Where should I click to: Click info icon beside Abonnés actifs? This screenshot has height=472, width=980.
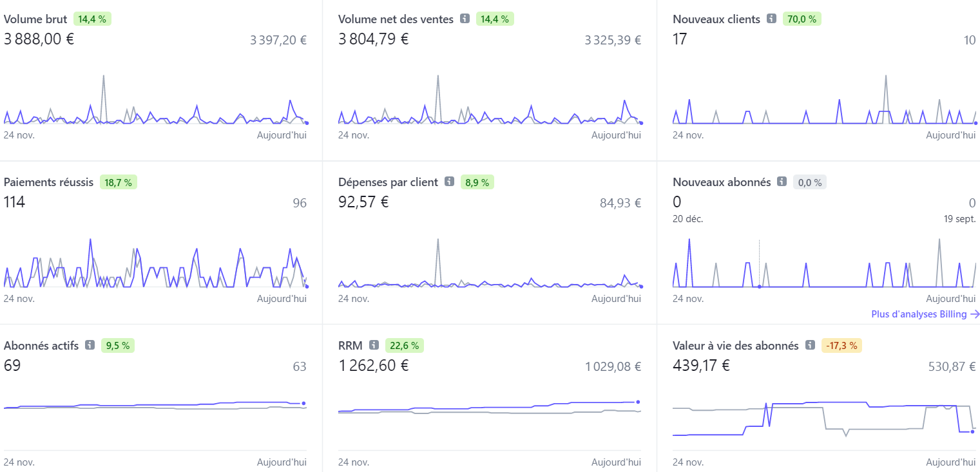(90, 346)
